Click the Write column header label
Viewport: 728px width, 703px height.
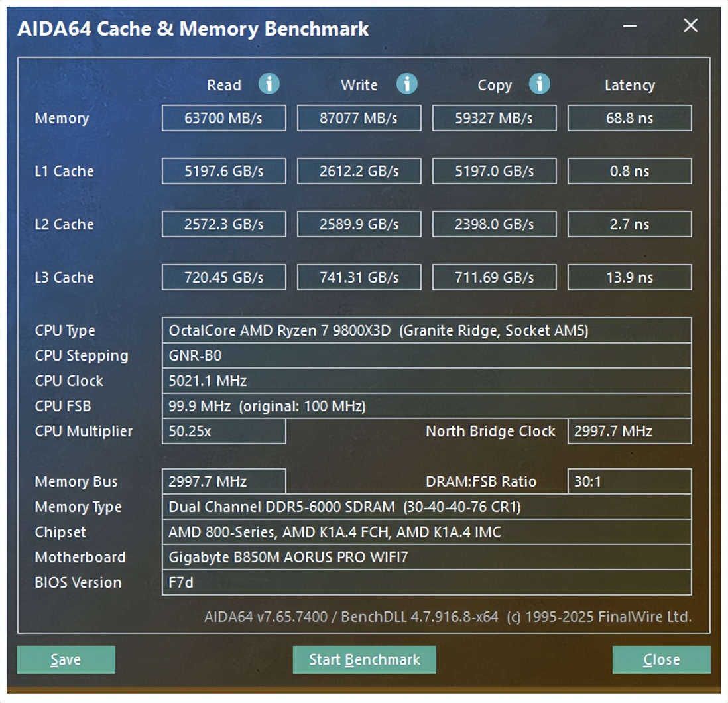(359, 85)
